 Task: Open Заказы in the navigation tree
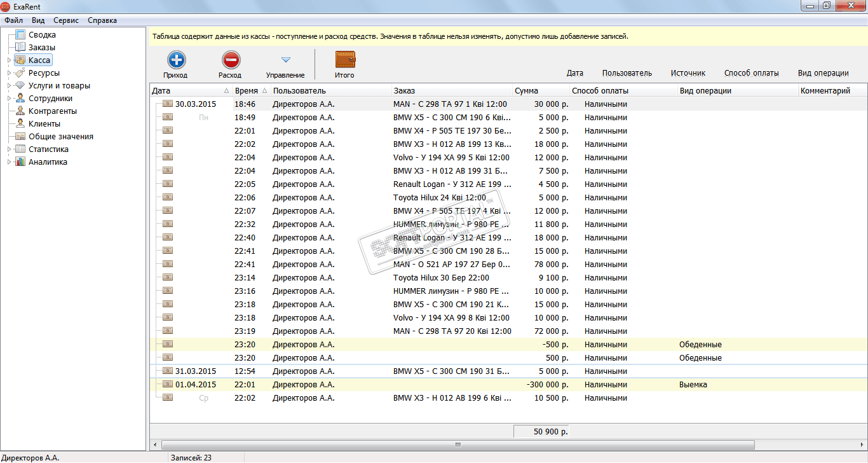[x=41, y=48]
